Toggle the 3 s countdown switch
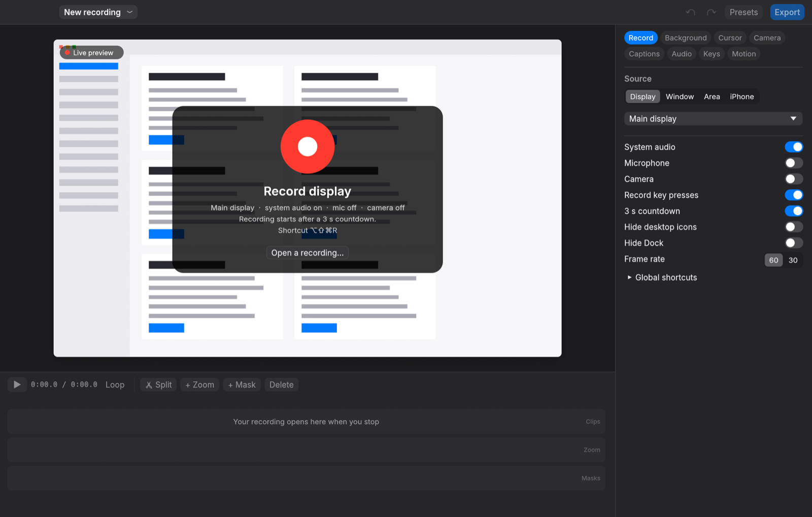 [x=794, y=211]
